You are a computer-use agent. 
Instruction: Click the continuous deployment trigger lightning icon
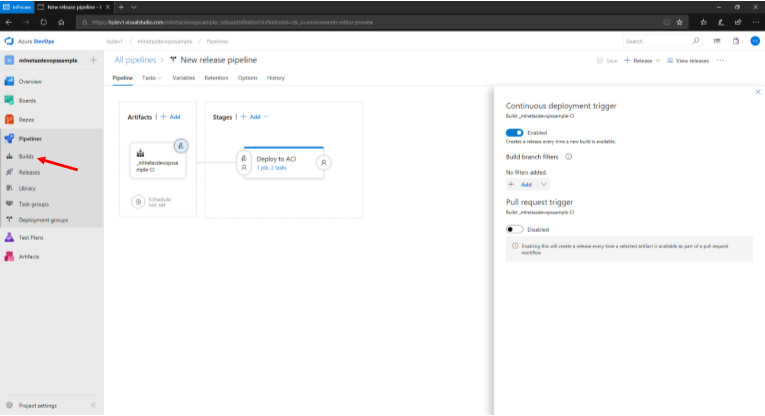(x=181, y=145)
